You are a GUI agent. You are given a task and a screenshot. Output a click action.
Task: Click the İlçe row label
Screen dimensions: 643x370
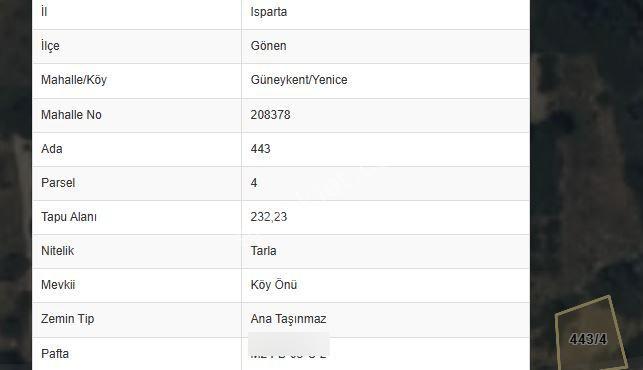point(50,46)
